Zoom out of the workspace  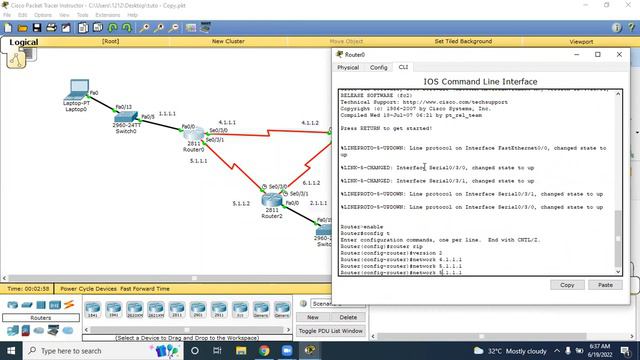pyautogui.click(x=173, y=28)
